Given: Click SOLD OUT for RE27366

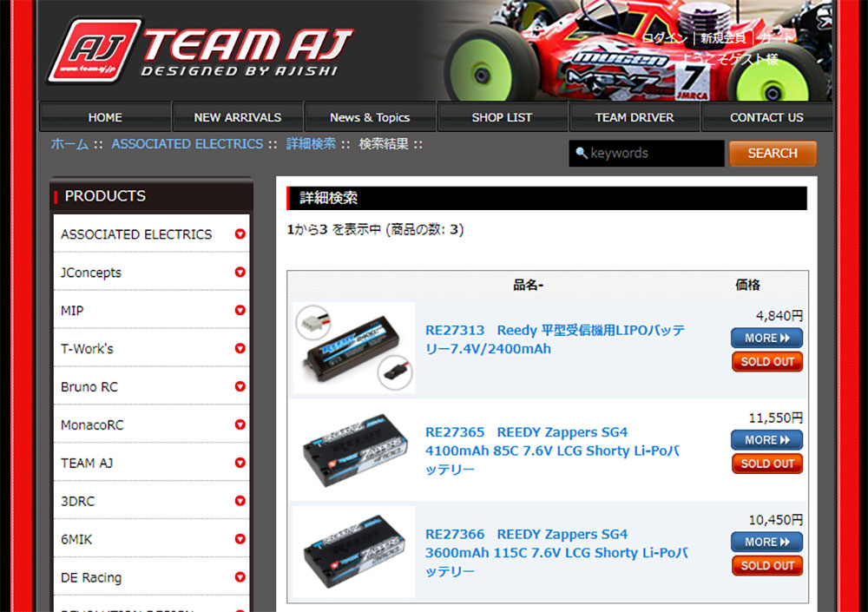Looking at the screenshot, I should [x=766, y=565].
